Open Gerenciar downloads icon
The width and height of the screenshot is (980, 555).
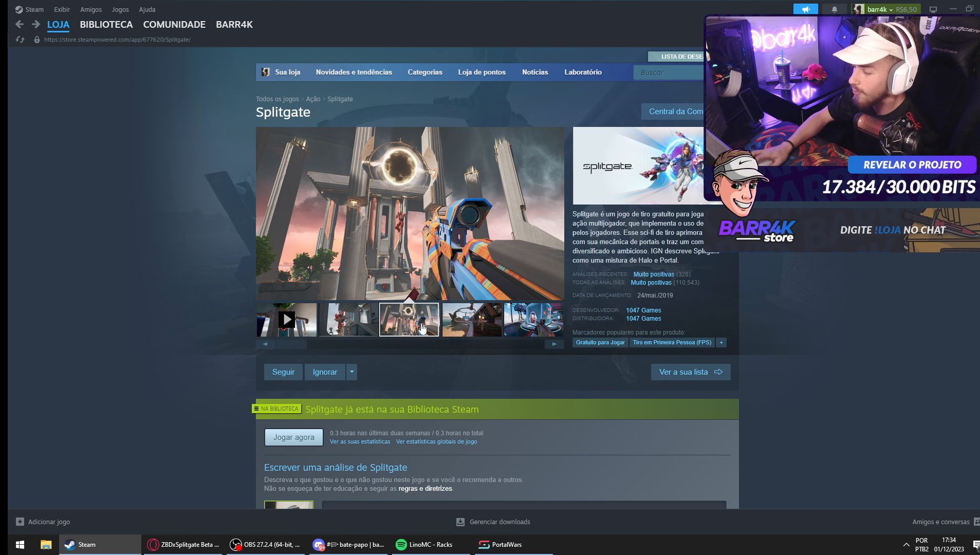click(x=460, y=522)
